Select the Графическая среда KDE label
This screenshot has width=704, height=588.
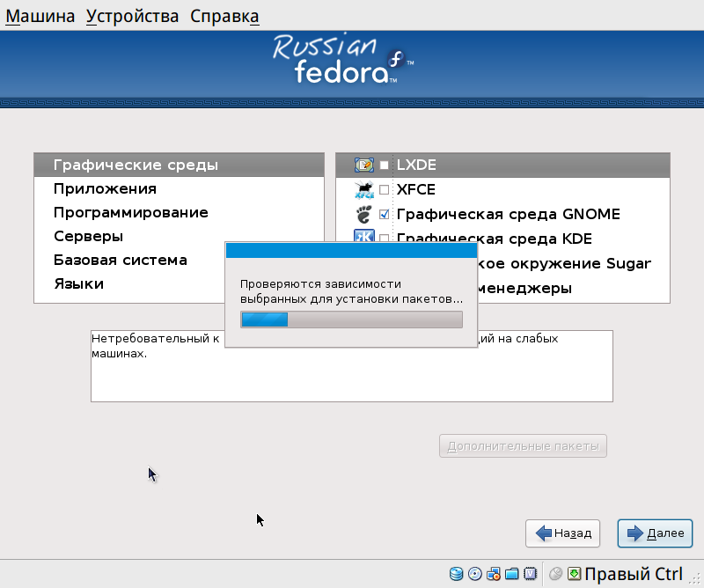coord(495,237)
